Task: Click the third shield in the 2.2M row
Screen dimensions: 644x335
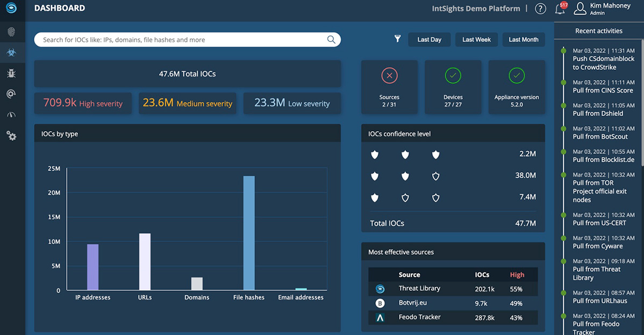Action: coord(436,154)
